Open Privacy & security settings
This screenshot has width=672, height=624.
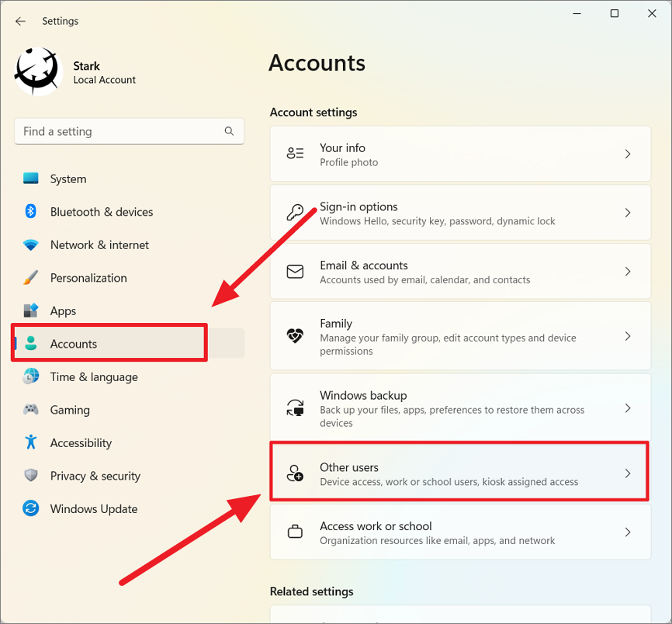[129, 476]
